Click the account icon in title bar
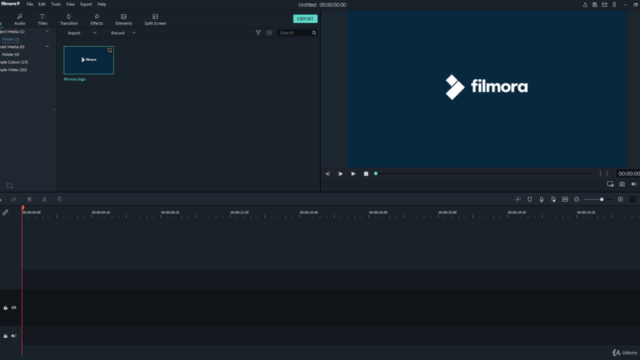Screen dimensions: 640x360 coord(585,4)
